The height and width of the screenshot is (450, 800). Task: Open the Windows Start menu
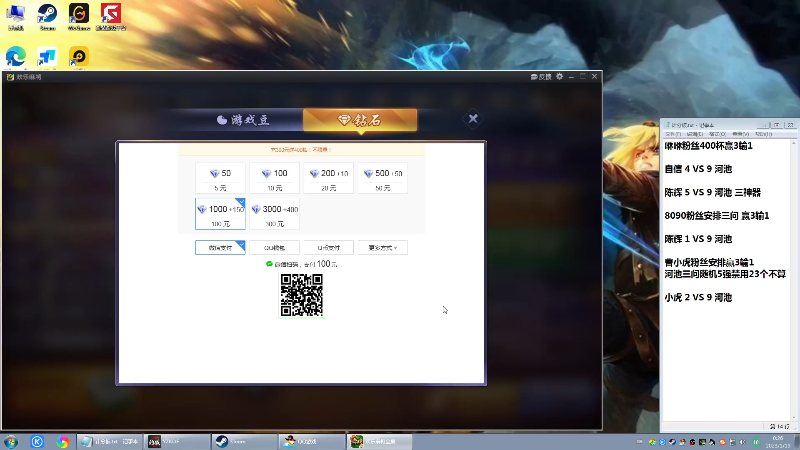click(11, 441)
